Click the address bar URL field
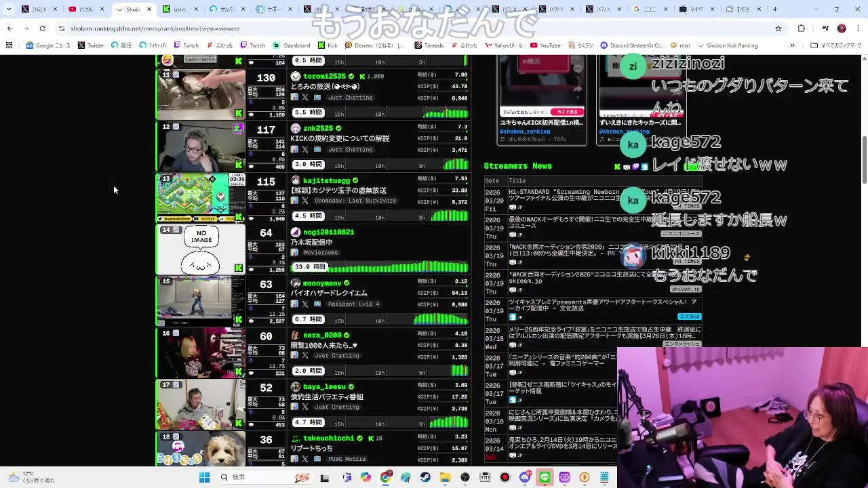Image resolution: width=868 pixels, height=488 pixels. click(407, 28)
